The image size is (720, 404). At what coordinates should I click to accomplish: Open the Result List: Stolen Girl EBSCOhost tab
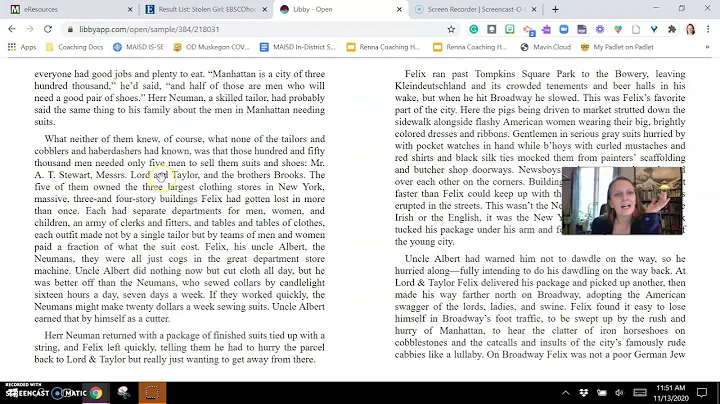(x=205, y=9)
